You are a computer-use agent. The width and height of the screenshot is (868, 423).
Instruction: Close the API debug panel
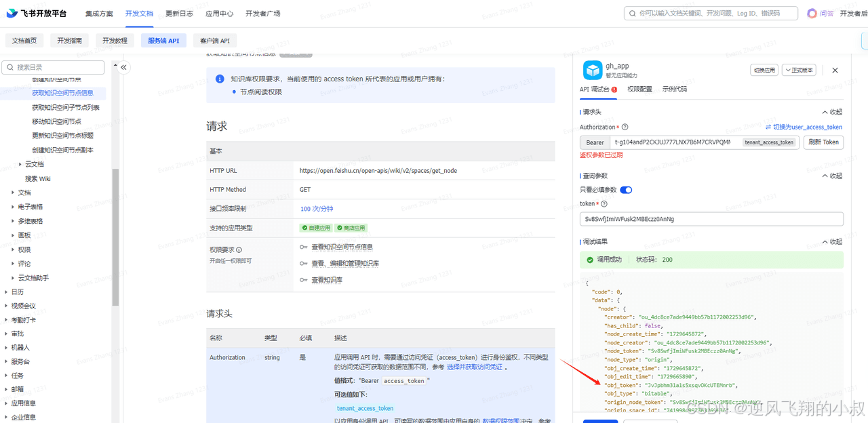(x=835, y=70)
